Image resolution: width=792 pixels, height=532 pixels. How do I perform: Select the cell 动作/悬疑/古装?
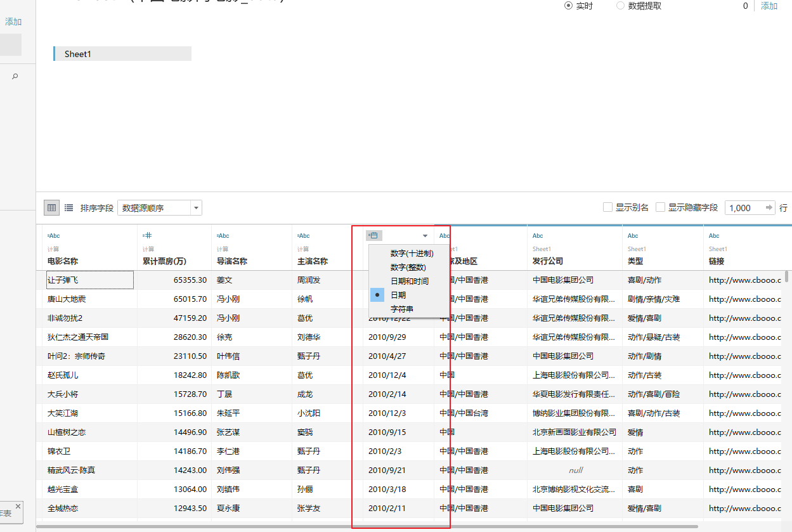point(663,337)
